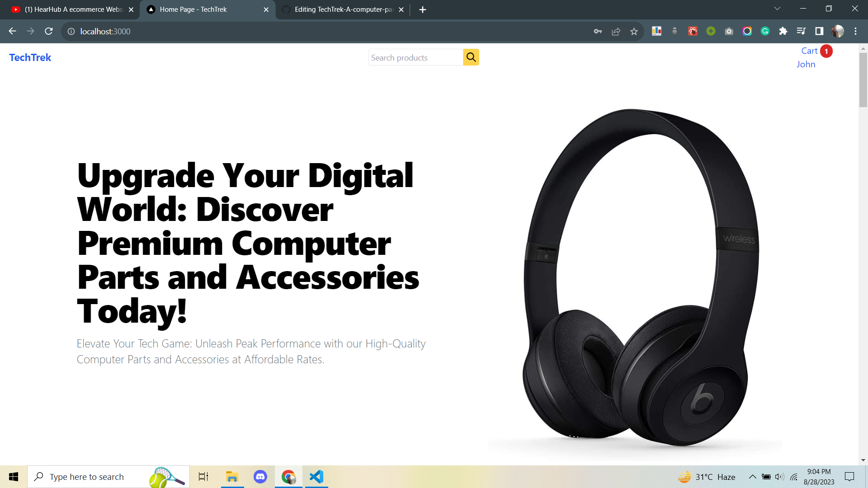The height and width of the screenshot is (488, 868).
Task: Toggle Chrome's side panel
Action: tap(819, 31)
